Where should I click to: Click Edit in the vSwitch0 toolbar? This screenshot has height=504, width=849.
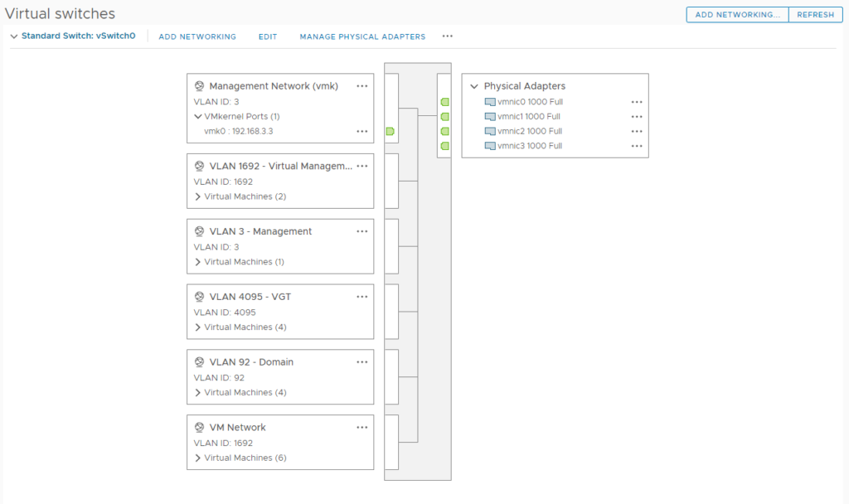[x=267, y=36]
